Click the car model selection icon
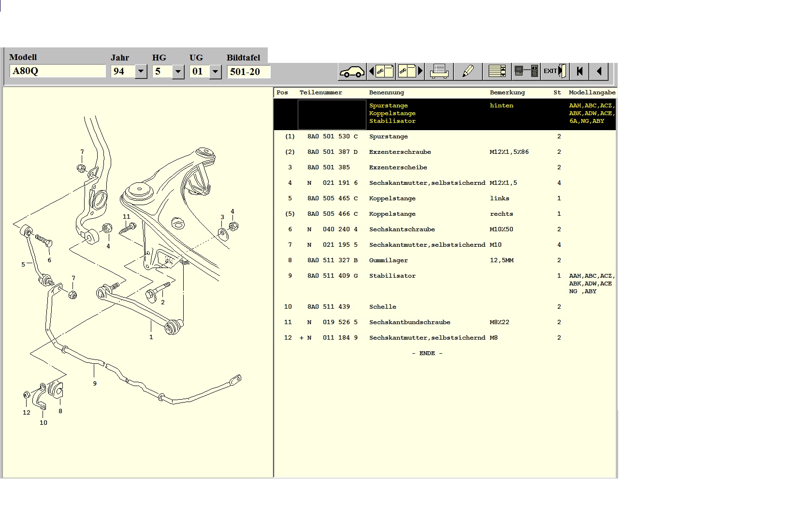812x508 pixels. 352,72
